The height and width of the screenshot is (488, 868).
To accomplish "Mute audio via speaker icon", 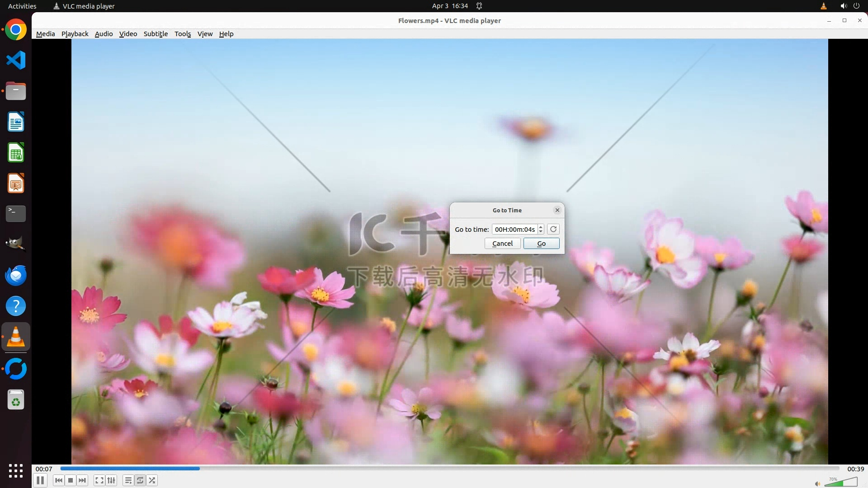I will tap(817, 484).
